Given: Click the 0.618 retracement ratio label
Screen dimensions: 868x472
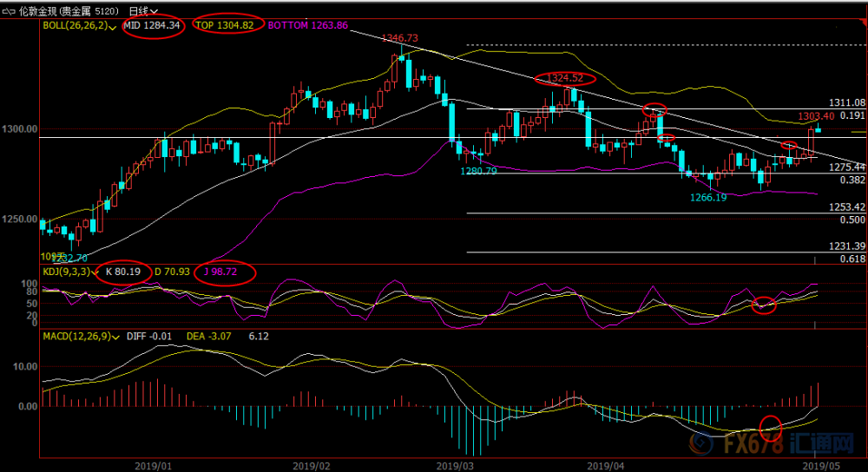Looking at the screenshot, I should [x=852, y=259].
